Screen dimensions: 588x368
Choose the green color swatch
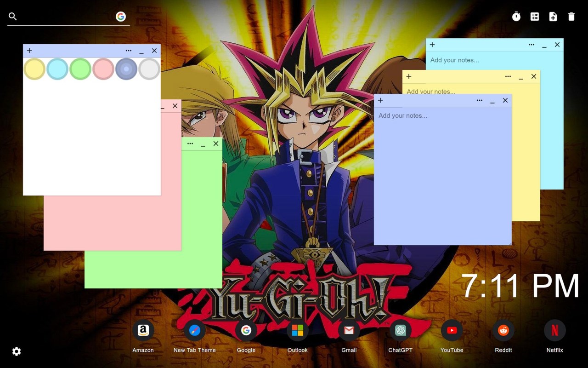pos(80,69)
